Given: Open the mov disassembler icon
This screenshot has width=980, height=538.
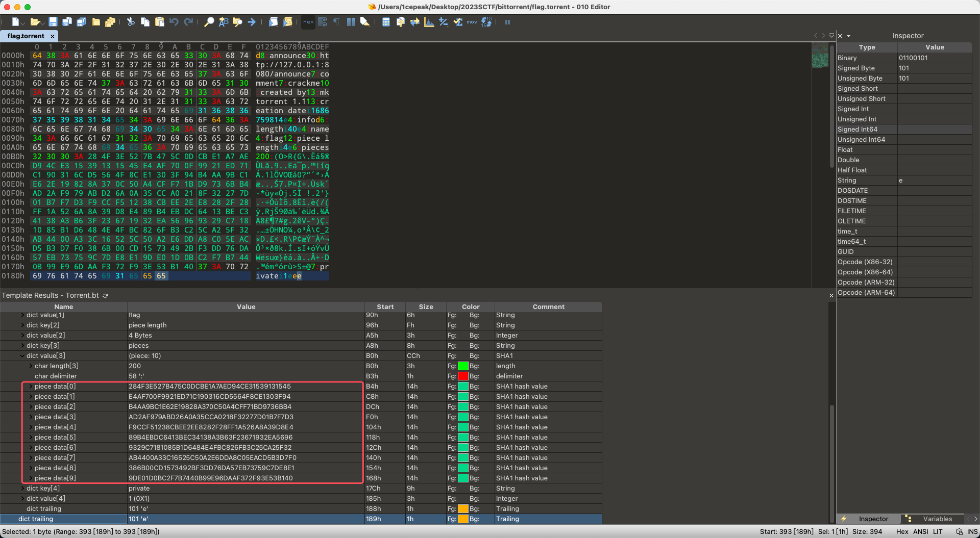Looking at the screenshot, I should 472,22.
